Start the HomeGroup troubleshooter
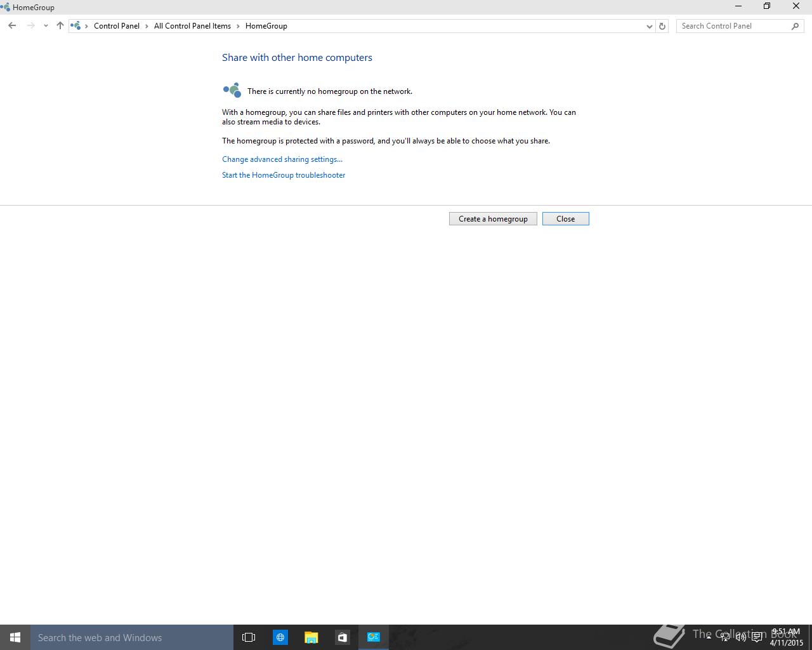This screenshot has height=650, width=812. click(284, 175)
